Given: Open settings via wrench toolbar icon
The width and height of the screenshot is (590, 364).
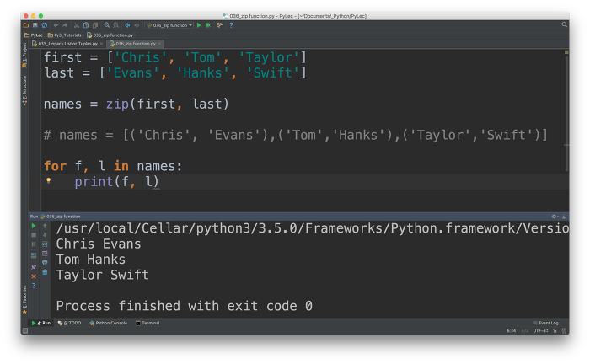Looking at the screenshot, I should pyautogui.click(x=220, y=25).
